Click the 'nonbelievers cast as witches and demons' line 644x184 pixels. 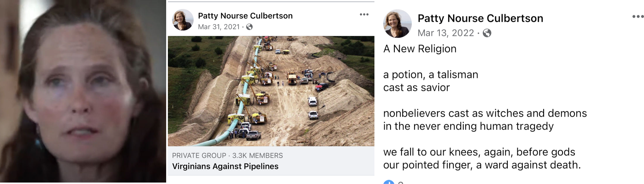tap(485, 113)
